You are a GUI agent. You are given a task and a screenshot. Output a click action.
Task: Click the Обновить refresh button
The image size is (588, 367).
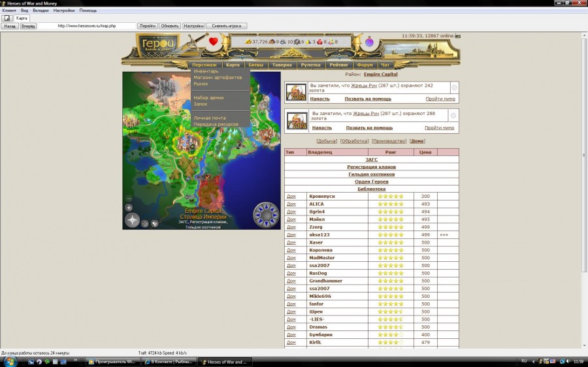(170, 26)
